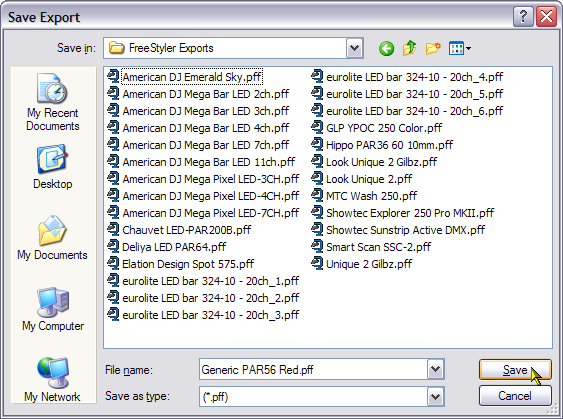
Task: Select Chauvet LED-PAR200B.pff file
Action: [x=179, y=230]
